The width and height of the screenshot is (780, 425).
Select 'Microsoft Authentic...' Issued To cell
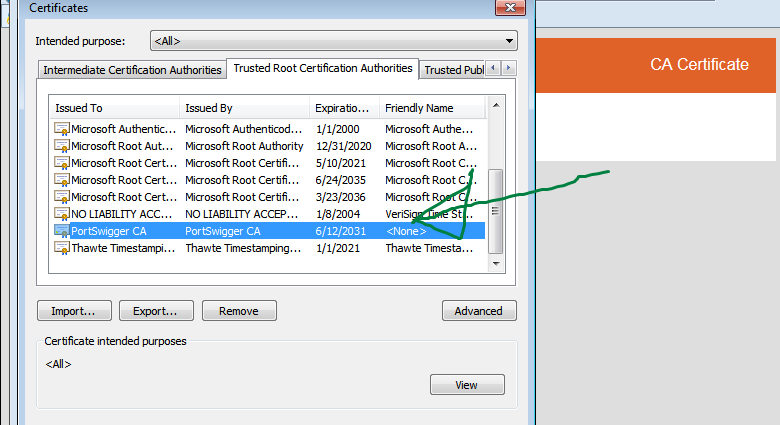(x=123, y=129)
